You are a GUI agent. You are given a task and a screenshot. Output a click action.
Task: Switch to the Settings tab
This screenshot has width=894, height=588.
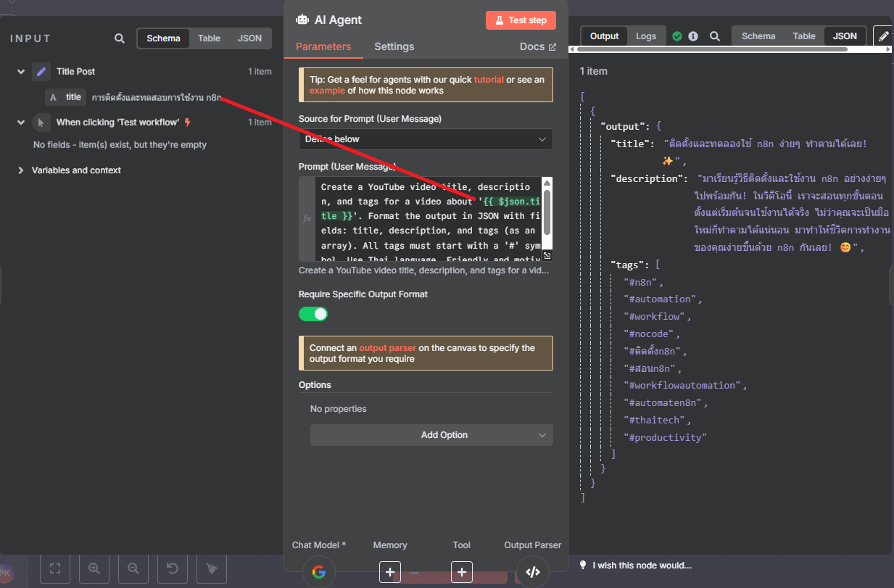click(x=394, y=46)
